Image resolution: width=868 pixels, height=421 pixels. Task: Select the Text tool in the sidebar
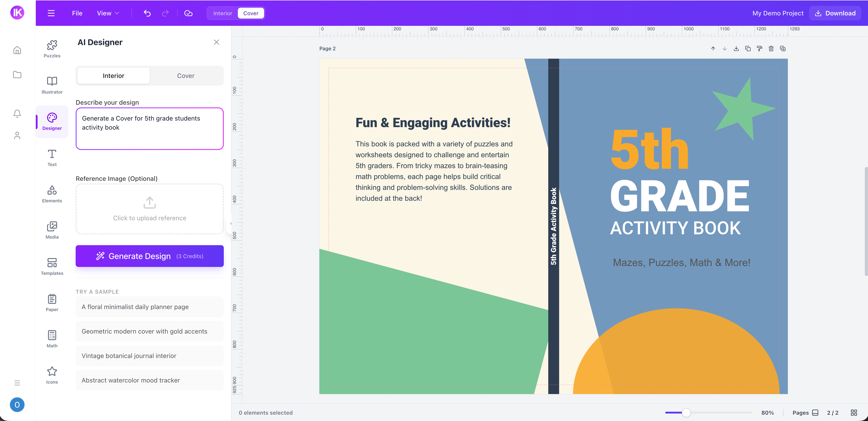click(x=52, y=157)
